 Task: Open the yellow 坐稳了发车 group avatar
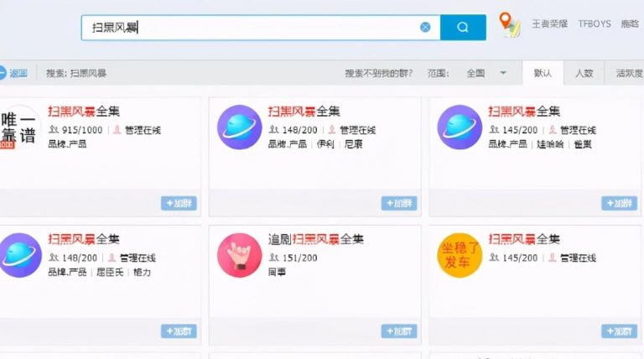pyautogui.click(x=459, y=254)
